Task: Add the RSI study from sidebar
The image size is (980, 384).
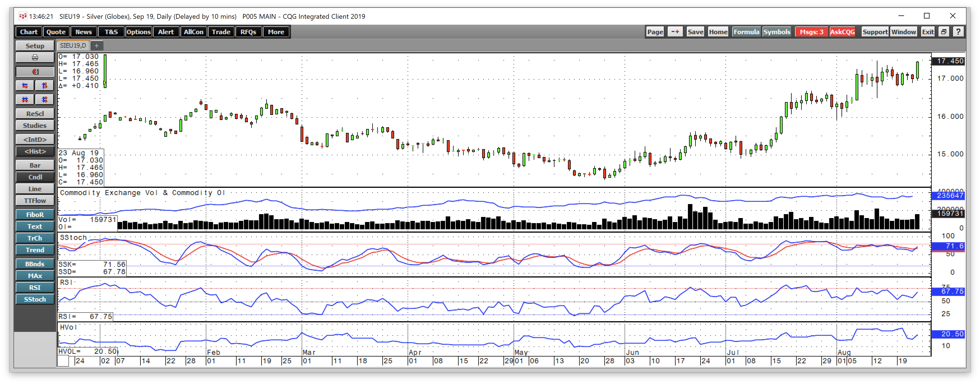Action: (x=35, y=288)
